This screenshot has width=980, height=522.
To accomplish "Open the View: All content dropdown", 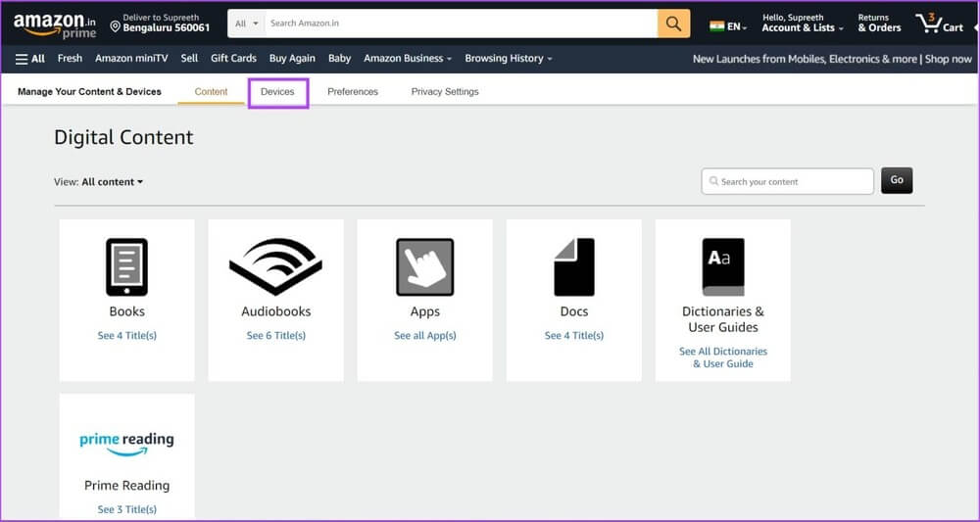I will tap(98, 182).
